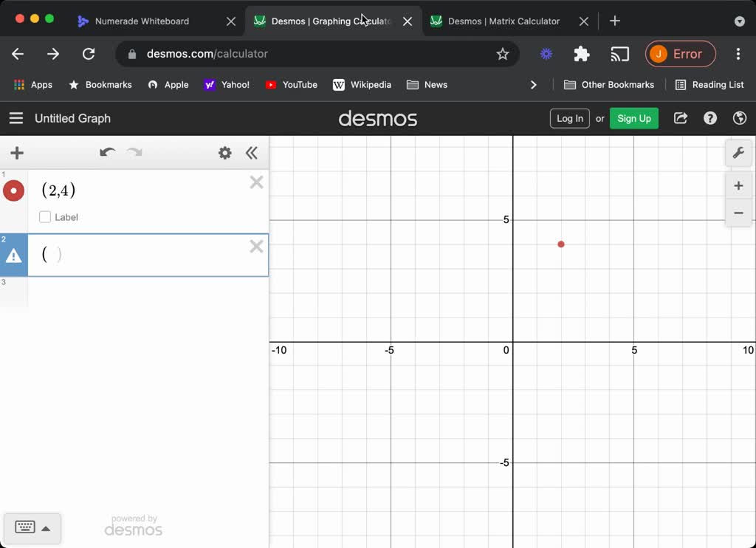Open the expression list settings gear

[x=225, y=153]
